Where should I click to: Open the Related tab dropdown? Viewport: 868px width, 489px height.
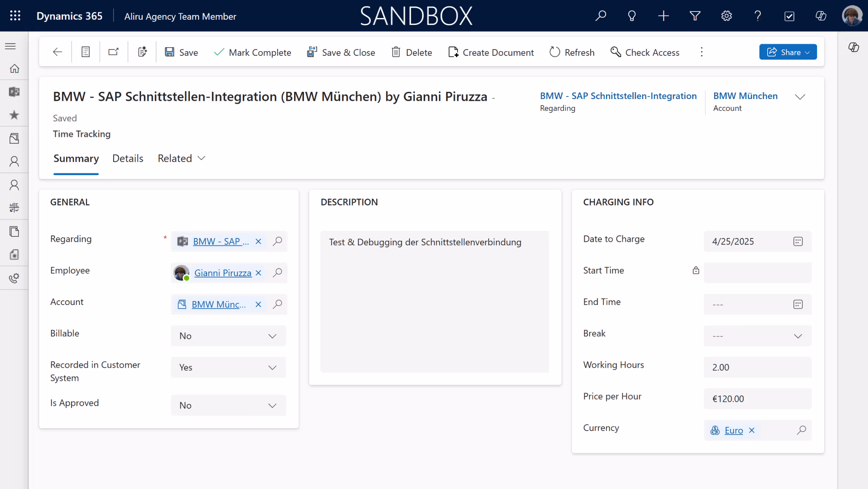[182, 159]
